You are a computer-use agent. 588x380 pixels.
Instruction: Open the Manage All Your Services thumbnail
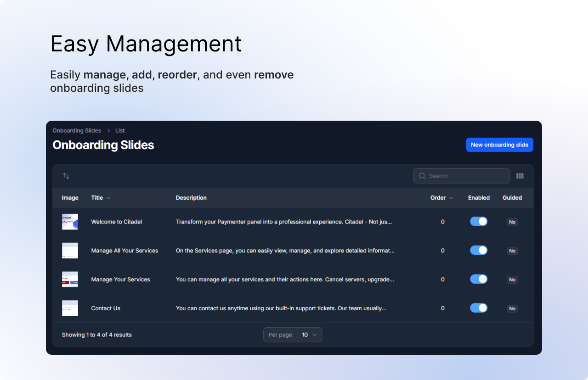[70, 251]
